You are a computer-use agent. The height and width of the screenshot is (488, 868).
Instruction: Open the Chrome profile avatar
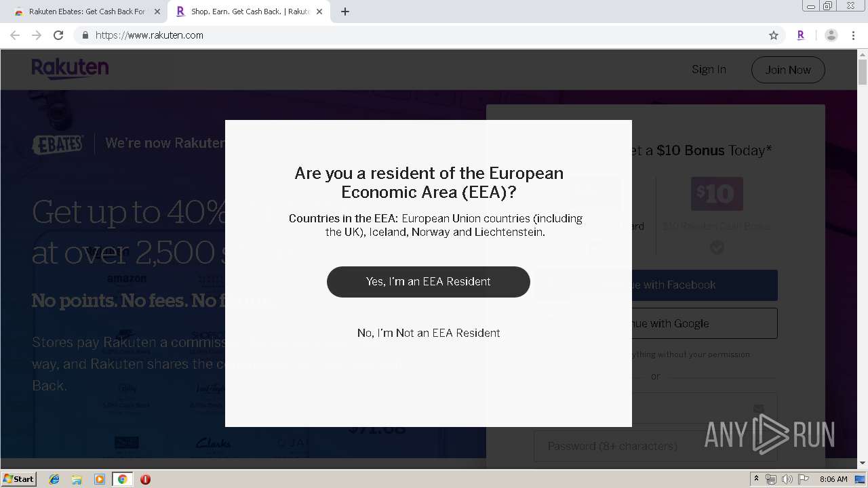831,35
